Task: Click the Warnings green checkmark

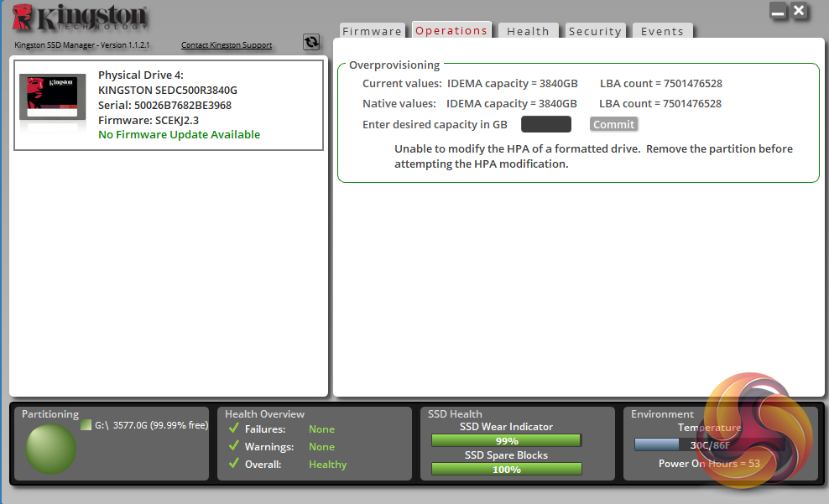Action: [x=234, y=446]
